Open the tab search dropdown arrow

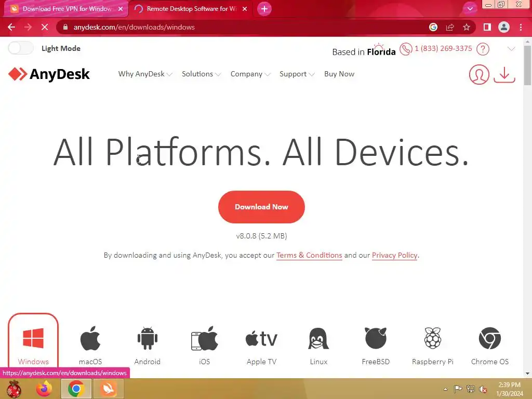click(470, 9)
